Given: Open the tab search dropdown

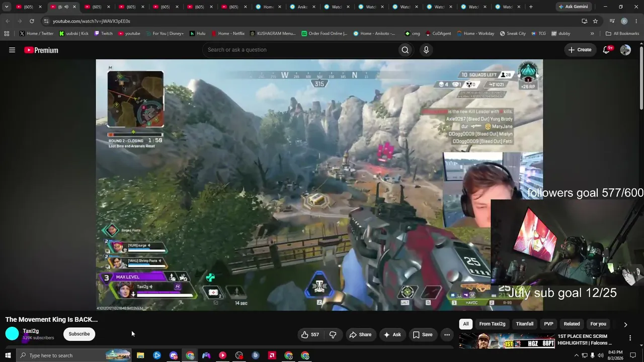Looking at the screenshot, I should coord(7,7).
